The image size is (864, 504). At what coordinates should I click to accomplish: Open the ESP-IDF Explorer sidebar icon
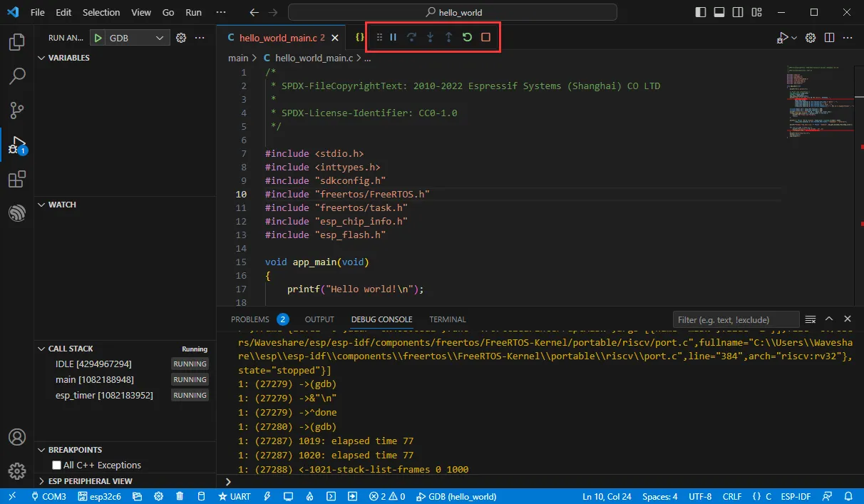[17, 212]
